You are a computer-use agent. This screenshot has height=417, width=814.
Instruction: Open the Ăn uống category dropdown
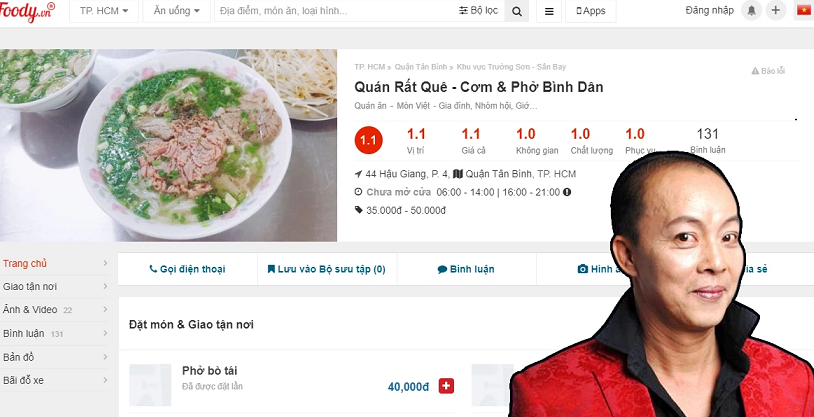coord(177,11)
